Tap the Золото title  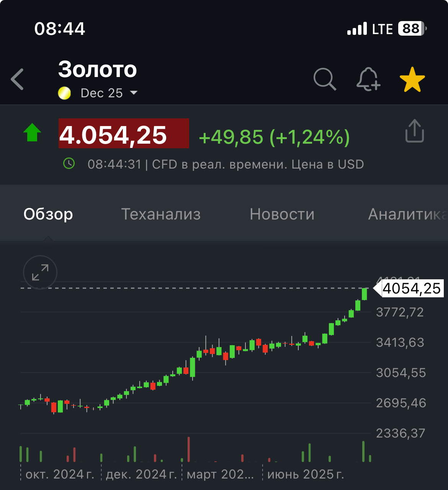coord(98,69)
